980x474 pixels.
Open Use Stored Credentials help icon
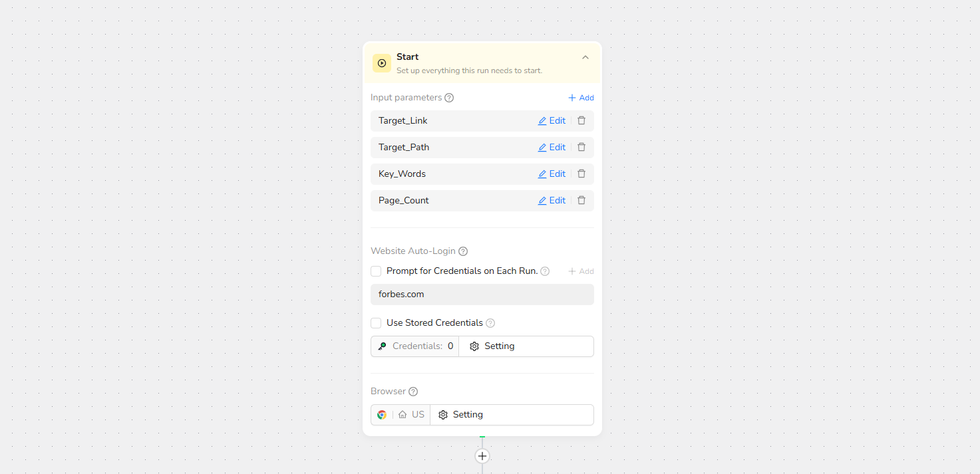490,323
